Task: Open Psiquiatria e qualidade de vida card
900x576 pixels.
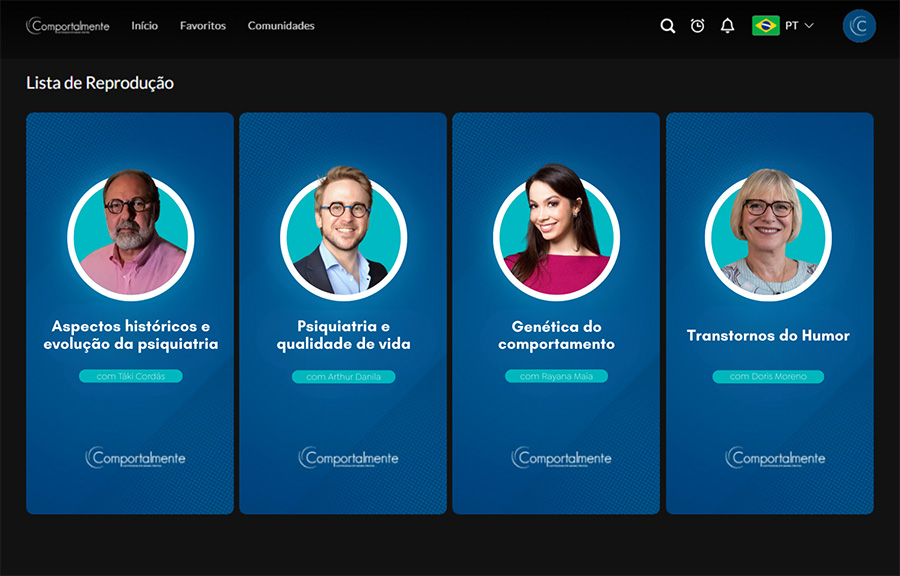Action: pos(343,313)
